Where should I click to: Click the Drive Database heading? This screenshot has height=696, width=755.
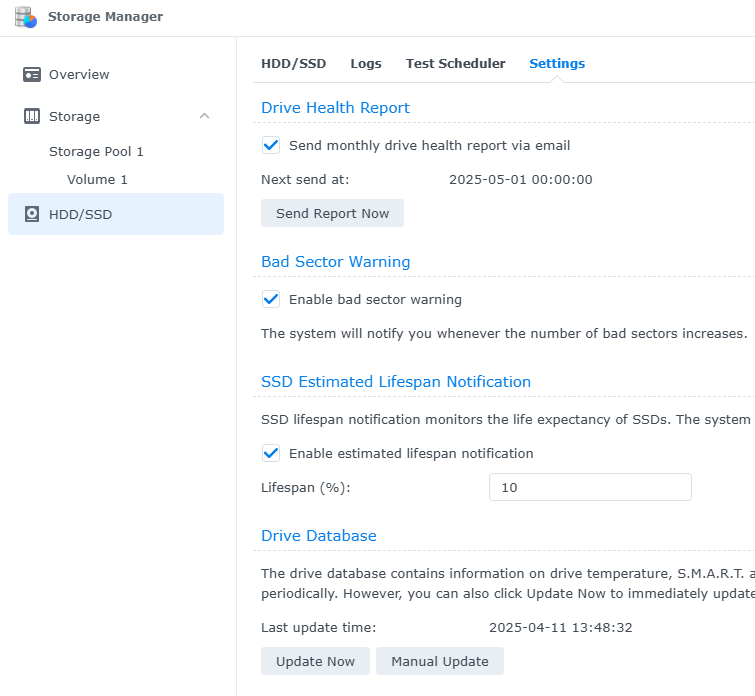319,536
